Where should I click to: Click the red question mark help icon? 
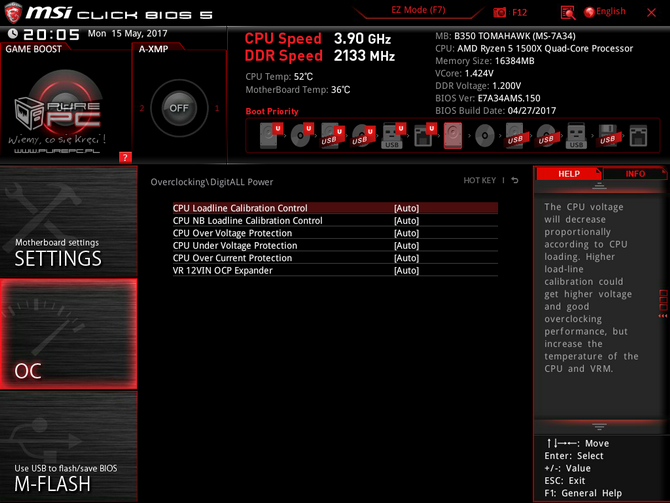tap(125, 157)
